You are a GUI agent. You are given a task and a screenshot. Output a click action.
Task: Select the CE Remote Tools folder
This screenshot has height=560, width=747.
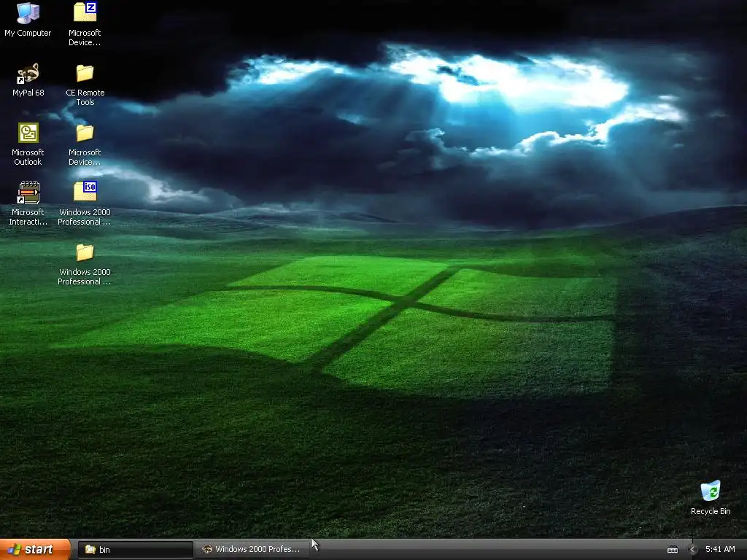[x=85, y=85]
